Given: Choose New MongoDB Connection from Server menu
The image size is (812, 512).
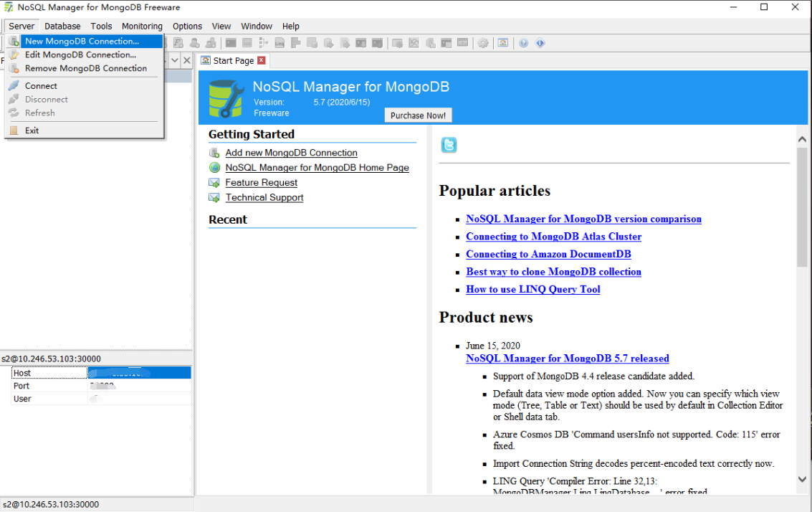Looking at the screenshot, I should click(x=85, y=41).
